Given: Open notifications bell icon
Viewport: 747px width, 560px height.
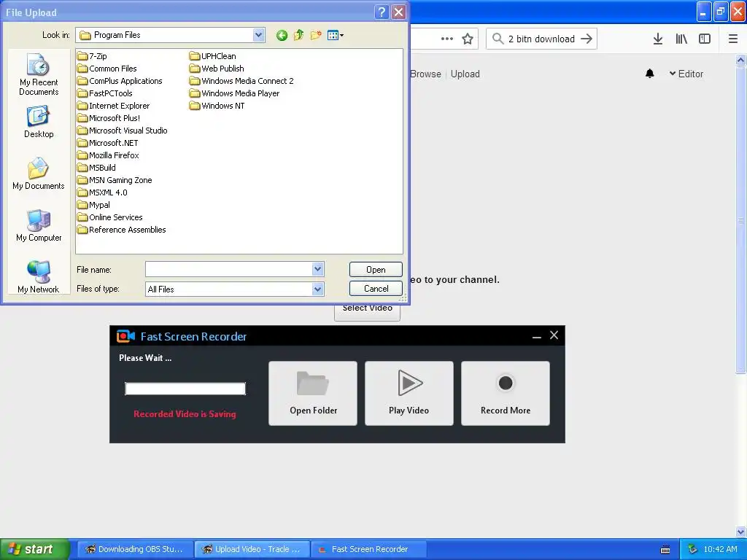Looking at the screenshot, I should point(650,74).
